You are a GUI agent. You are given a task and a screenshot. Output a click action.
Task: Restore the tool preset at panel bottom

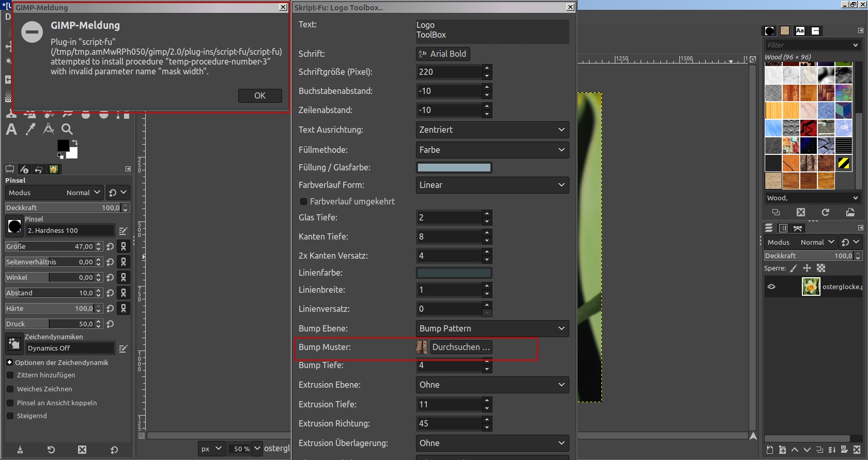51,450
